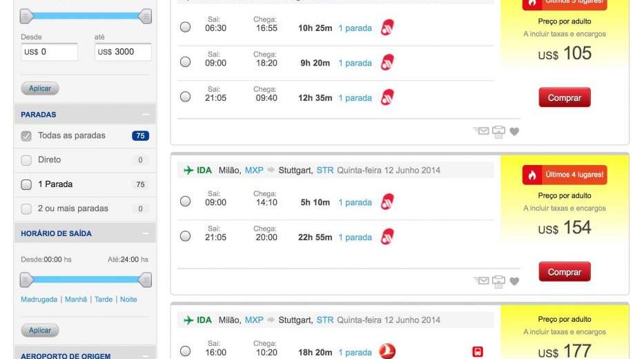Favorite the US$ 154 flight with the heart icon

514,281
